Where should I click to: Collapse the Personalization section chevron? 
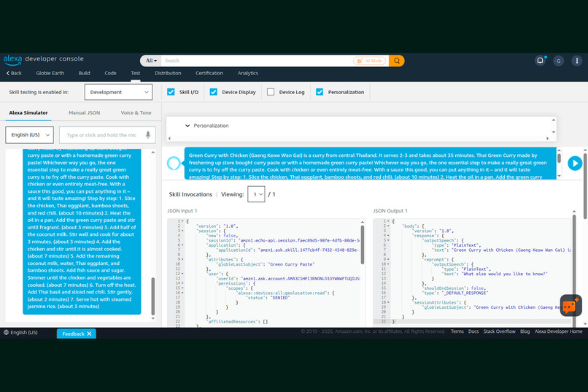tap(187, 126)
